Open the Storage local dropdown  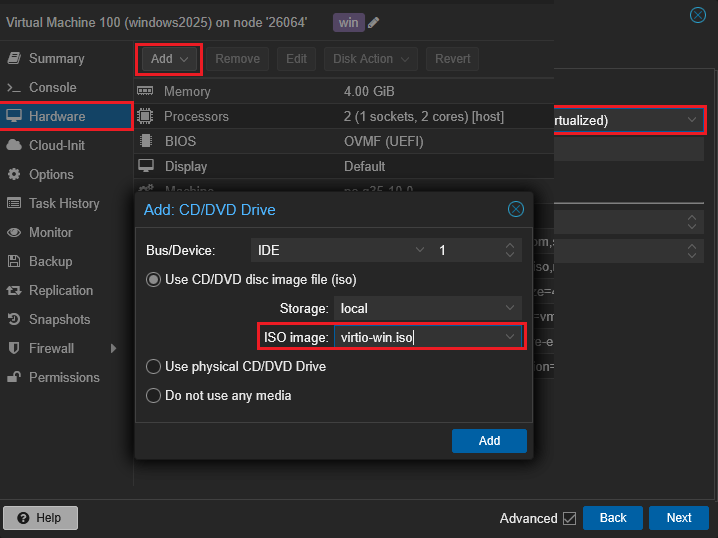point(511,308)
